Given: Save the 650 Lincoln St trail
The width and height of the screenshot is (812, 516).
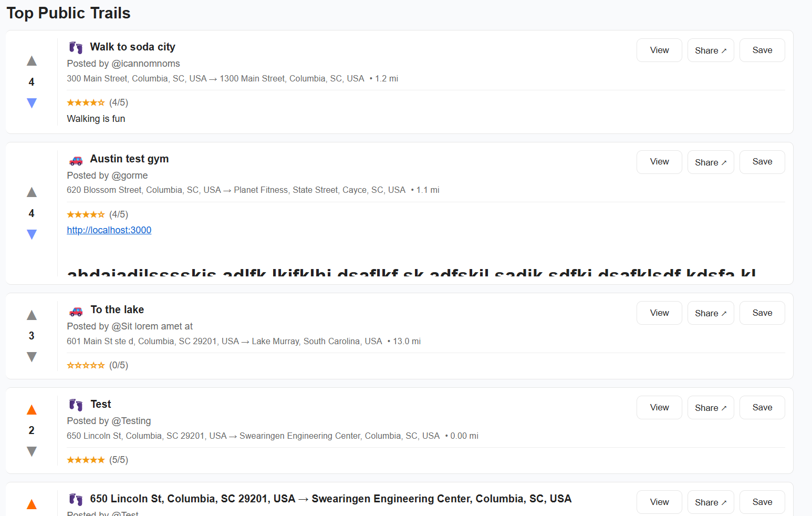Looking at the screenshot, I should (x=762, y=502).
